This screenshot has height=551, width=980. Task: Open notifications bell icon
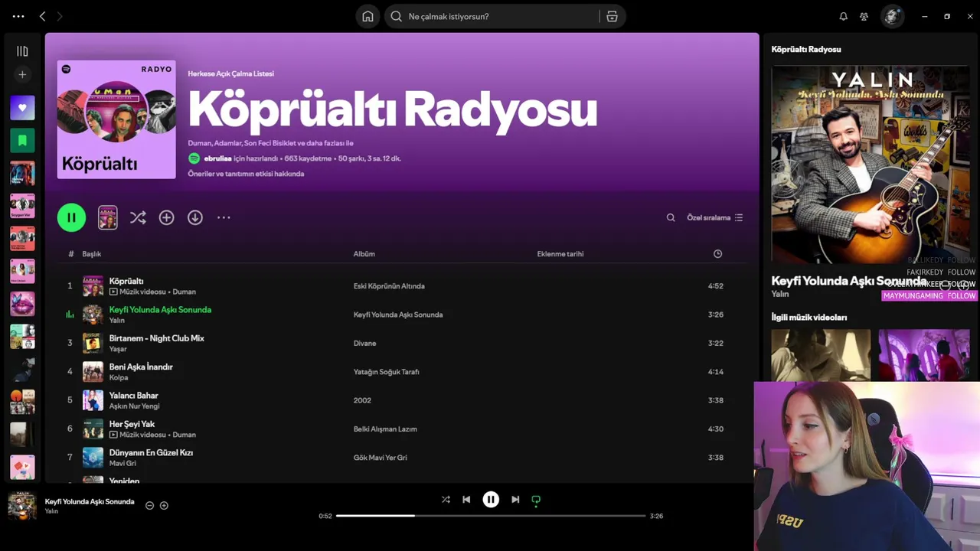point(843,16)
